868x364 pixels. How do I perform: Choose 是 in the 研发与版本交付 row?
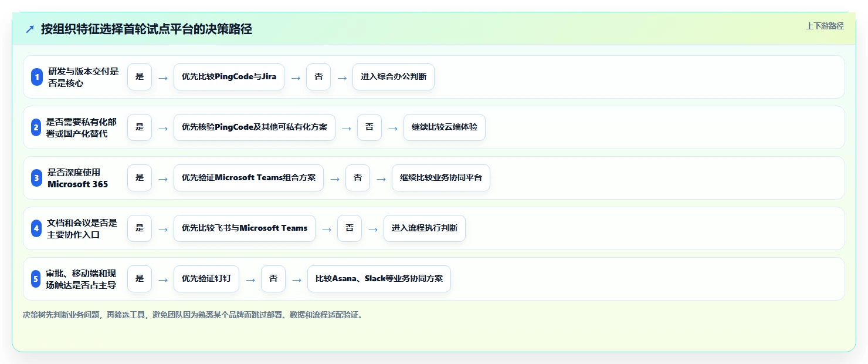(x=140, y=77)
